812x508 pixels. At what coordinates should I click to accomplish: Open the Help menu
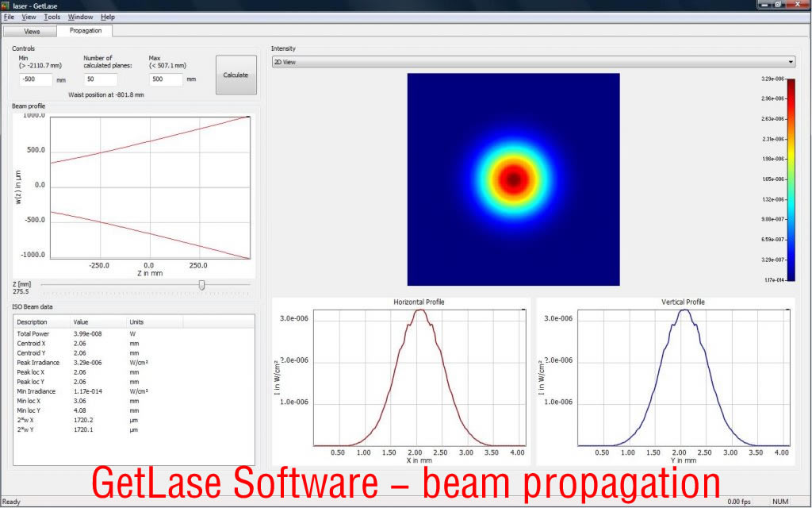coord(108,17)
